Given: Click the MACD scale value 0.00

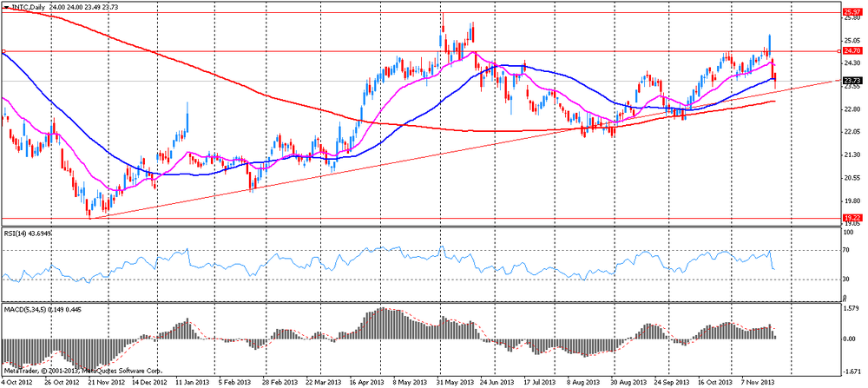Looking at the screenshot, I should pos(849,339).
